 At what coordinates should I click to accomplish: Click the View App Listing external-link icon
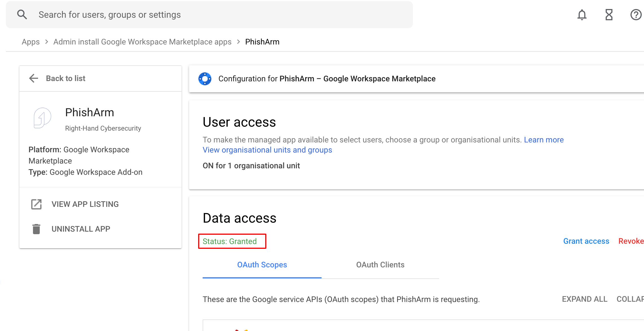pos(36,204)
